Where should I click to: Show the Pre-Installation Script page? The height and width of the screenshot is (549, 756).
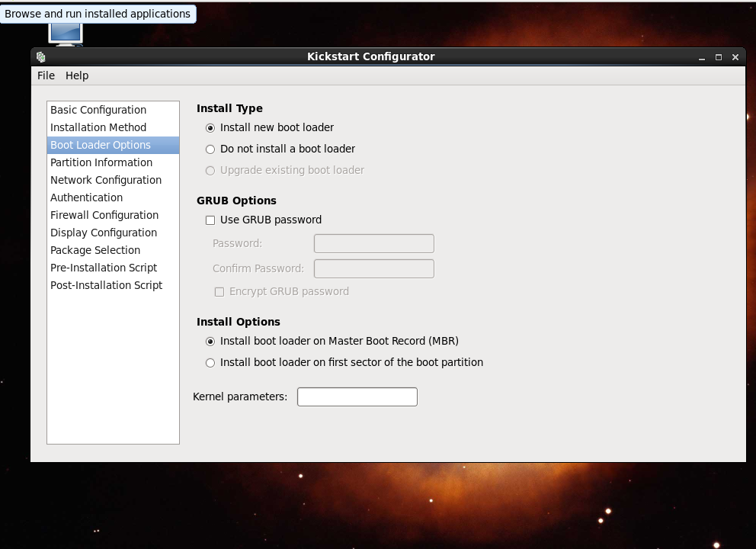pyautogui.click(x=113, y=268)
